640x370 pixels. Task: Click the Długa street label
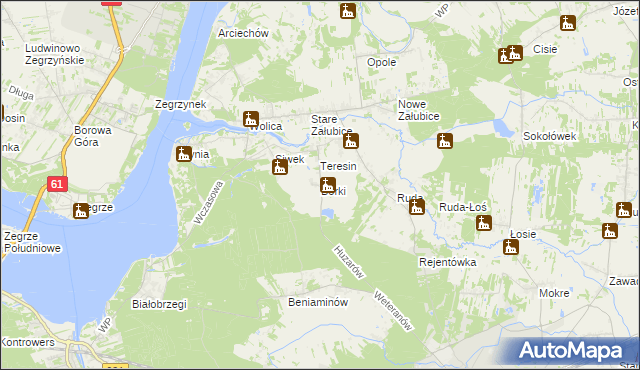pyautogui.click(x=21, y=93)
